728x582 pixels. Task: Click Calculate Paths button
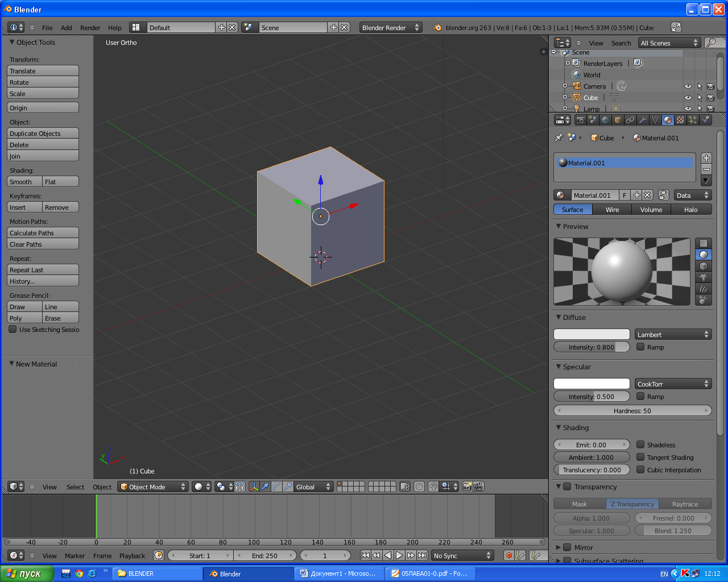43,232
